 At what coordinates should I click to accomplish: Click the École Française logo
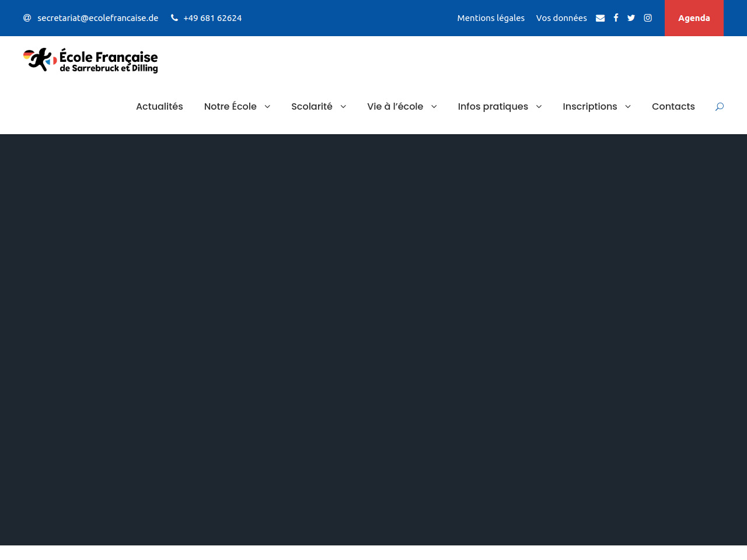pyautogui.click(x=90, y=60)
